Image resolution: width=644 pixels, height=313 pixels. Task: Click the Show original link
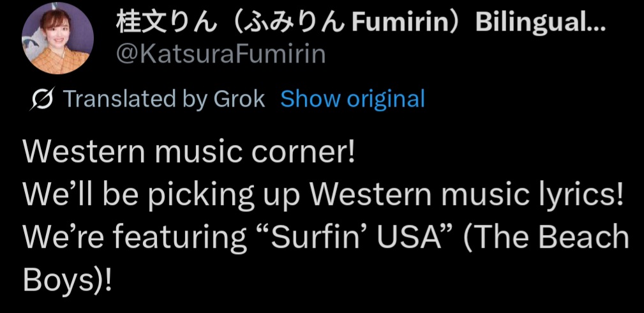click(352, 99)
